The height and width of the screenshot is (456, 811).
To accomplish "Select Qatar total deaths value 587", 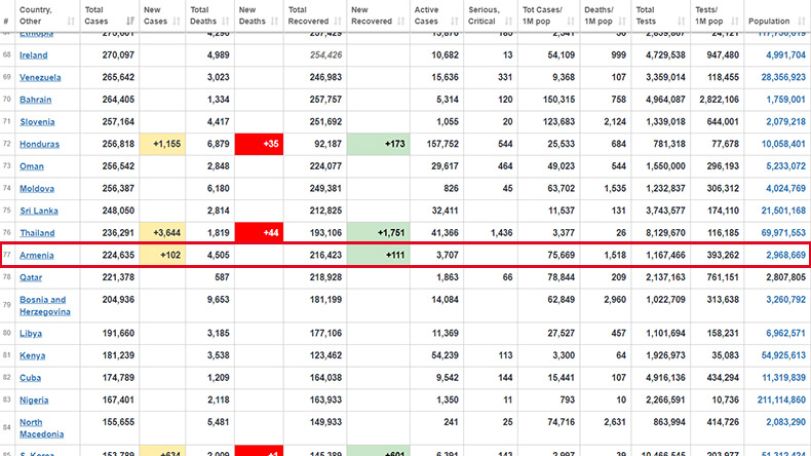I will 222,278.
